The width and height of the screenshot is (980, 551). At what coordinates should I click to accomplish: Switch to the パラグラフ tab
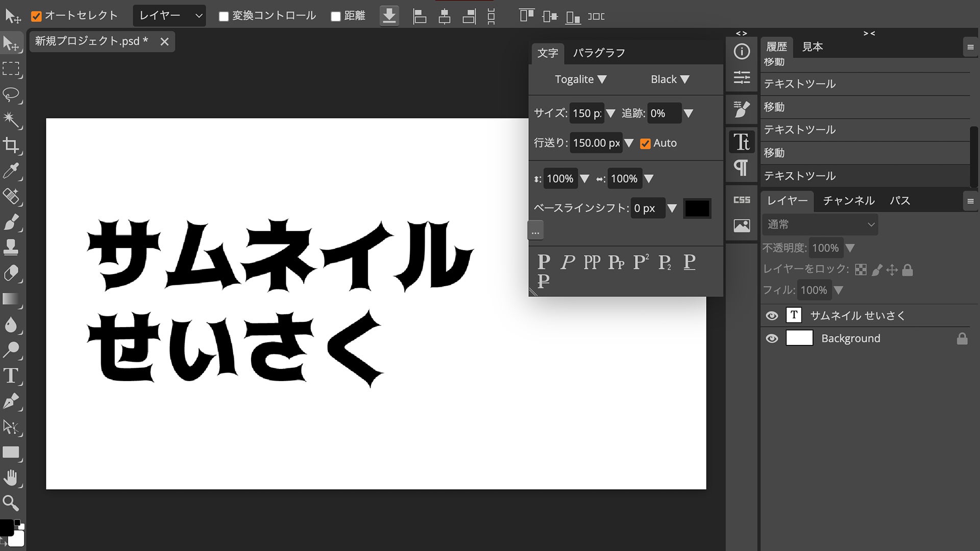pos(599,53)
